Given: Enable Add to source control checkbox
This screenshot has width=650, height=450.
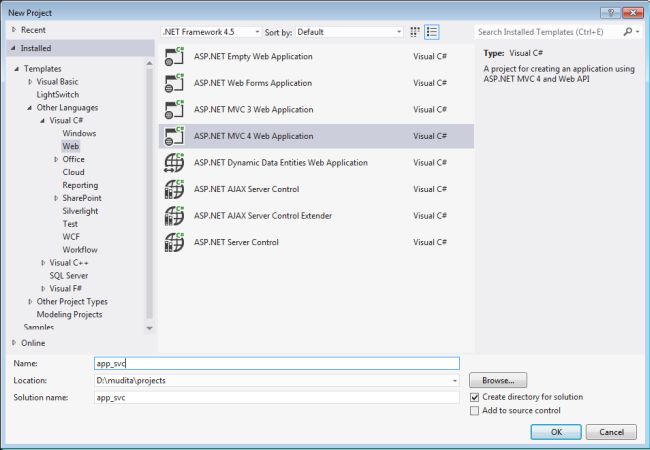Looking at the screenshot, I should (x=475, y=410).
